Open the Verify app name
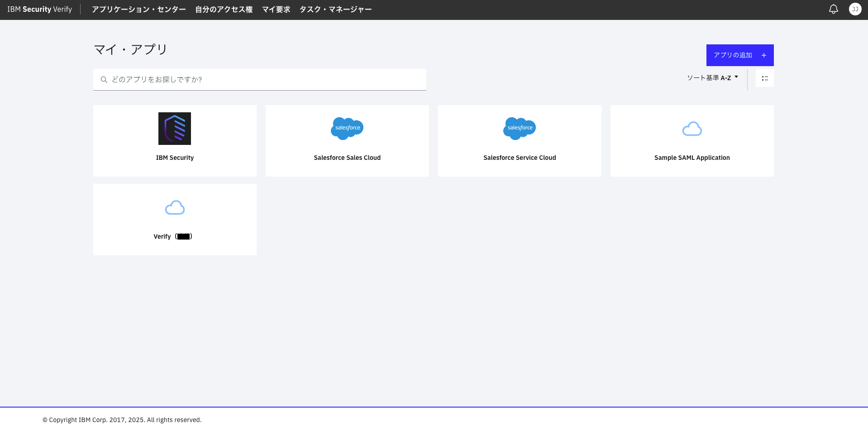 (x=173, y=236)
